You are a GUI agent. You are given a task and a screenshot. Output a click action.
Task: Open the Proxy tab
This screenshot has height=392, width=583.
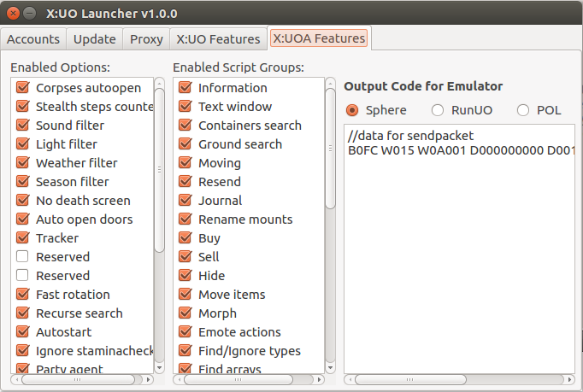point(146,39)
